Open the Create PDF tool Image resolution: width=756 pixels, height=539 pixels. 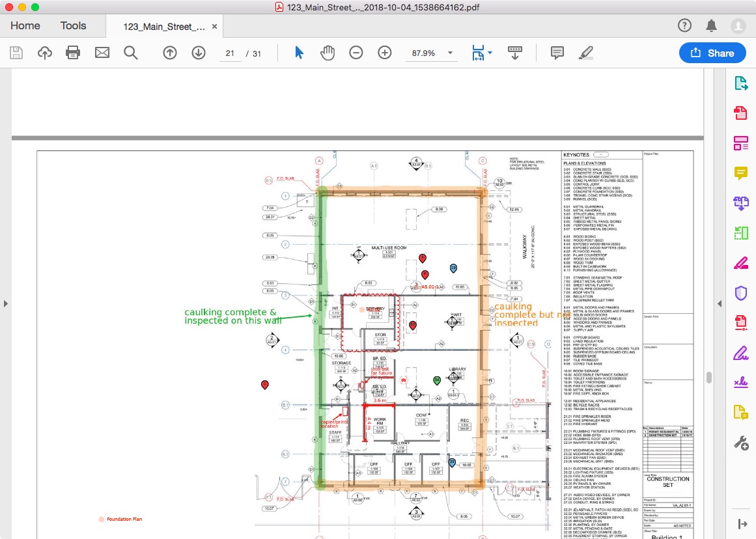[x=742, y=113]
